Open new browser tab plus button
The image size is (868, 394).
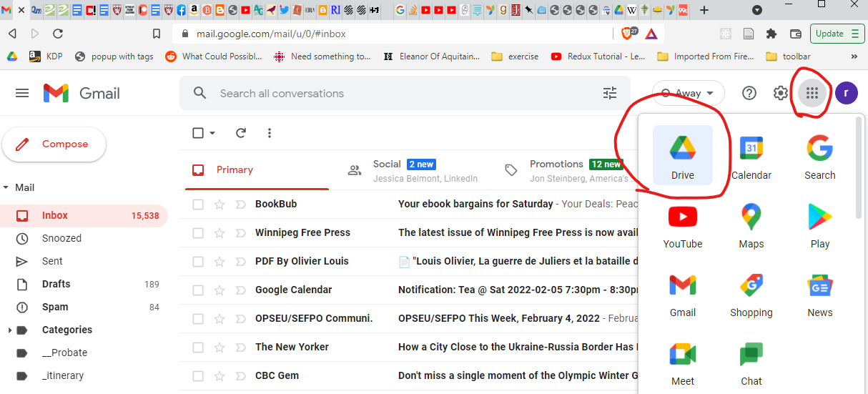point(704,10)
